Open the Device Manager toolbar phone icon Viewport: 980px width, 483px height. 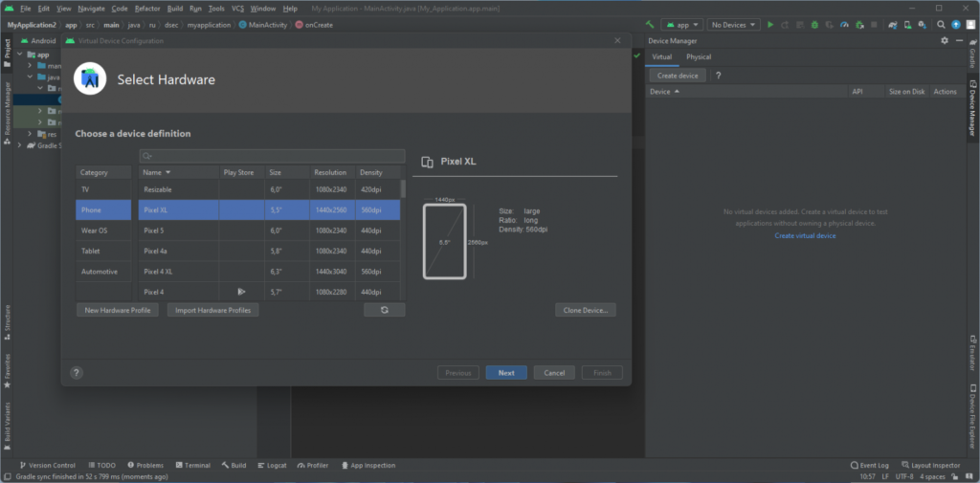coord(907,25)
